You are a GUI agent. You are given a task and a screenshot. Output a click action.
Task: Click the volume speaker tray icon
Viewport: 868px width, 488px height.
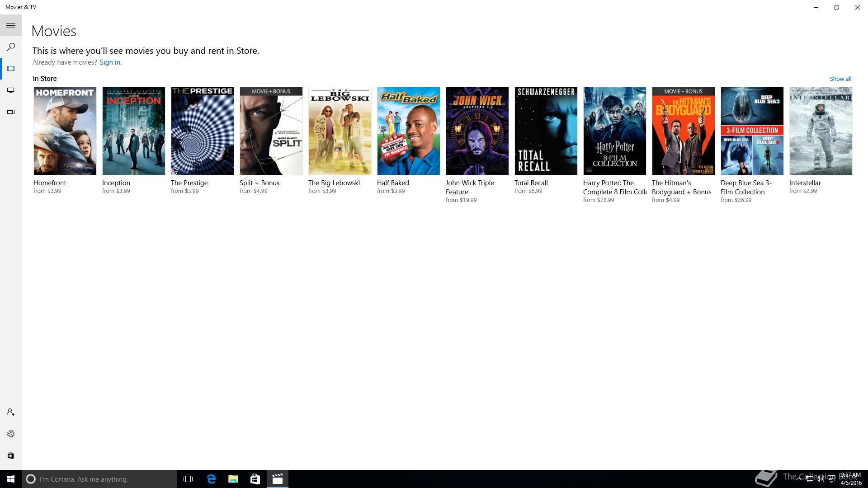click(820, 479)
